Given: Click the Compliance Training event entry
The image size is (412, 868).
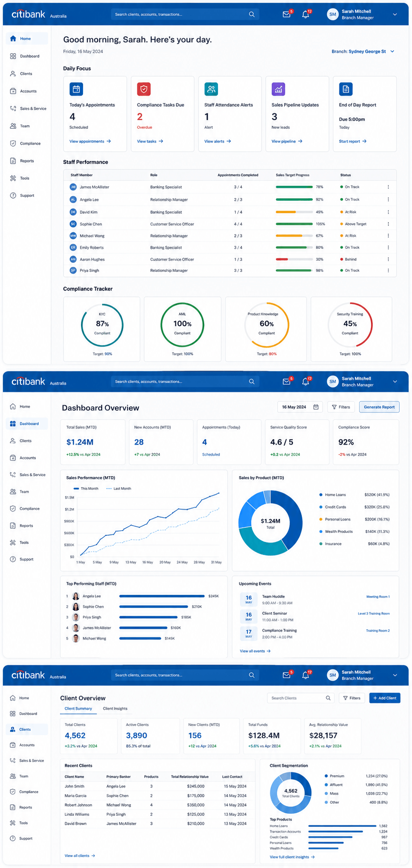Looking at the screenshot, I should [315, 633].
